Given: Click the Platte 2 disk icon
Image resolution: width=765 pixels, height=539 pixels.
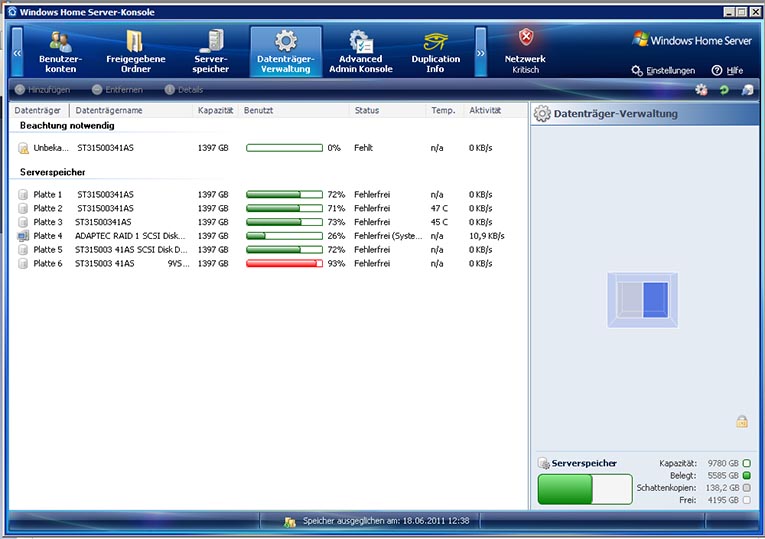Looking at the screenshot, I should coord(23,208).
